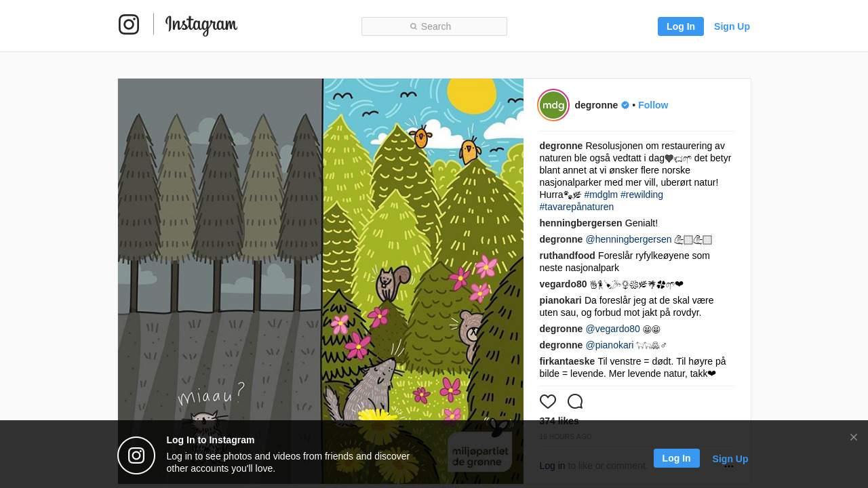
Task: Click the blue Log In button in header
Action: (681, 26)
